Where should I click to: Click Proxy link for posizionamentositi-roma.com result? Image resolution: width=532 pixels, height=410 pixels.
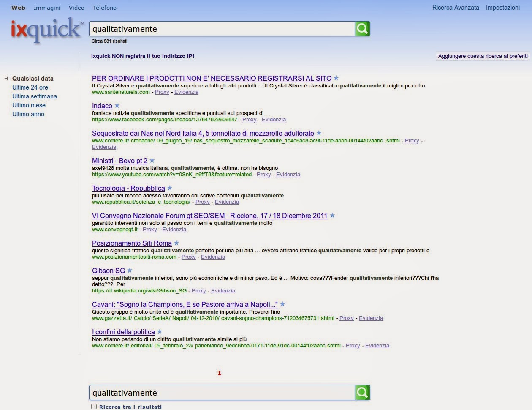tap(189, 257)
